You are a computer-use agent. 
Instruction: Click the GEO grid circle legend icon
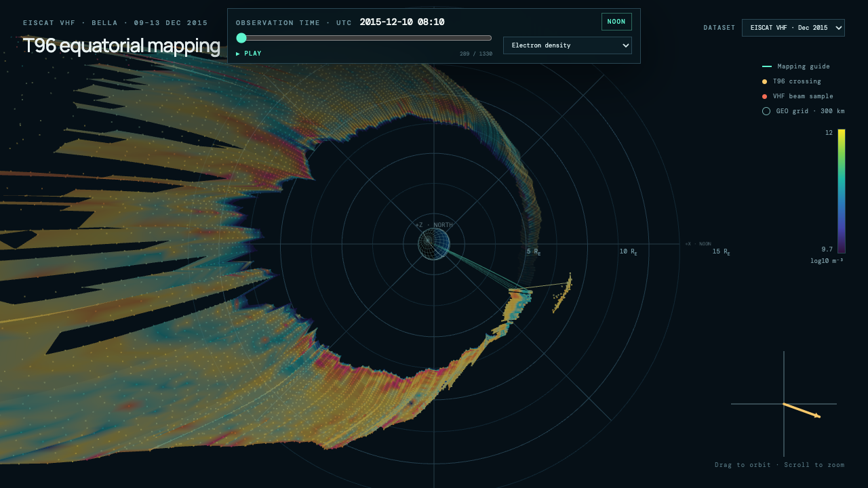point(766,111)
